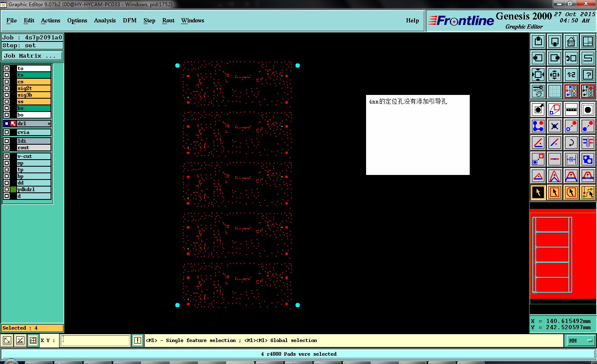Image resolution: width=597 pixels, height=364 pixels.
Task: Click the ruler measure tool icon
Action: point(571,109)
